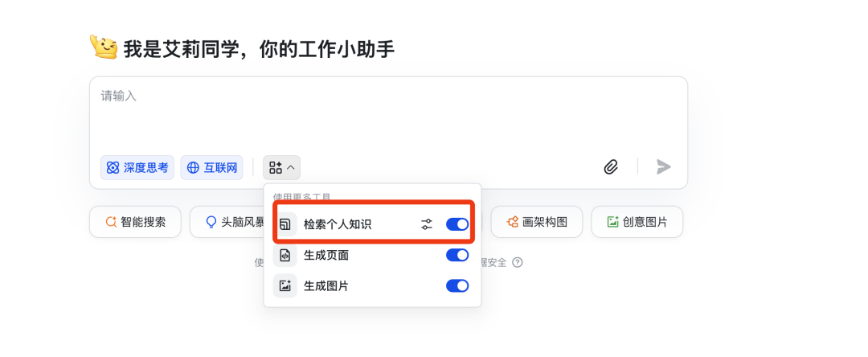The width and height of the screenshot is (868, 357).
Task: Disable the 生成页面 toggle switch
Action: [x=457, y=255]
